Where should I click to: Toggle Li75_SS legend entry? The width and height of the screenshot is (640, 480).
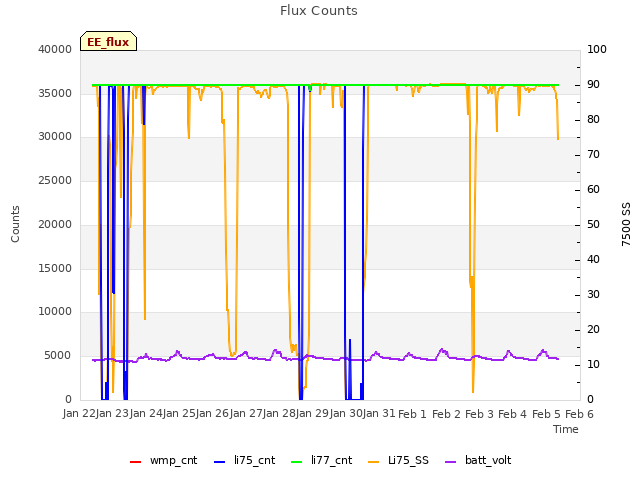pyautogui.click(x=398, y=460)
